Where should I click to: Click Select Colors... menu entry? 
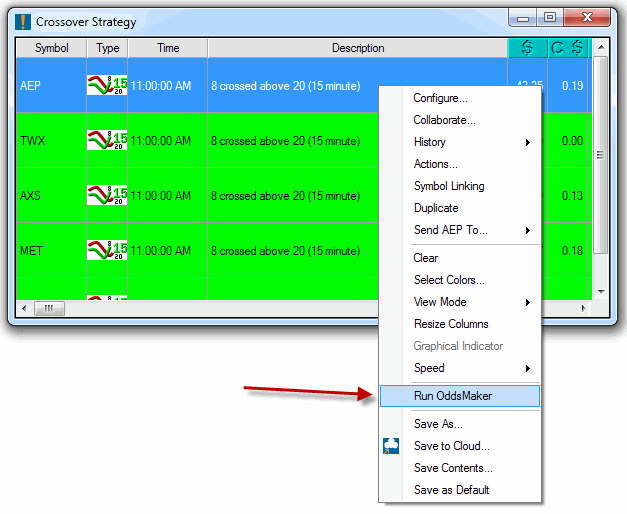coord(449,280)
